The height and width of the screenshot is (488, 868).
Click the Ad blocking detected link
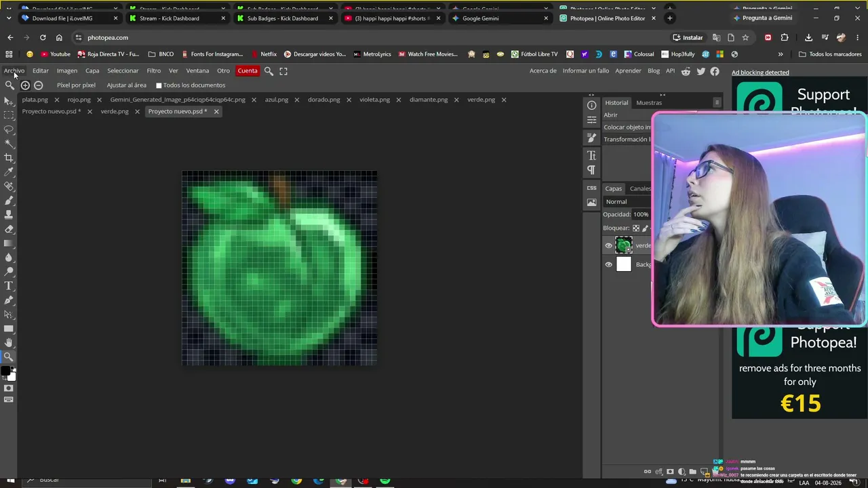[760, 73]
